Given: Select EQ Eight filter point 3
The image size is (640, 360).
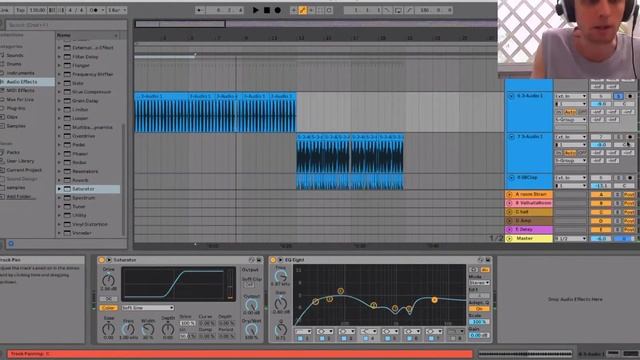Looking at the screenshot, I should (340, 291).
